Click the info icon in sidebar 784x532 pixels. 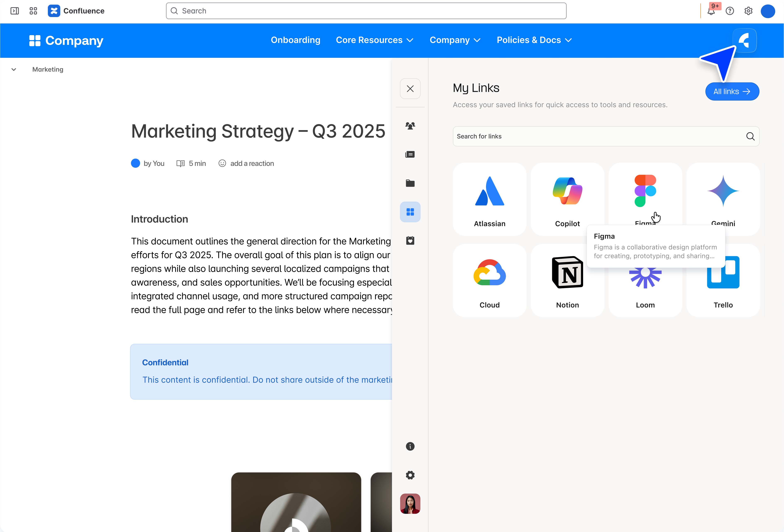pyautogui.click(x=410, y=446)
